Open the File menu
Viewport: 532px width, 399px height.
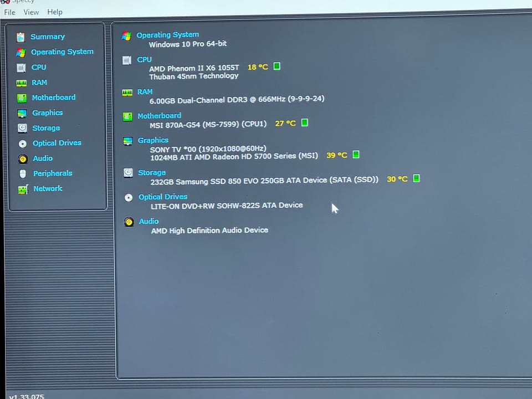point(10,12)
